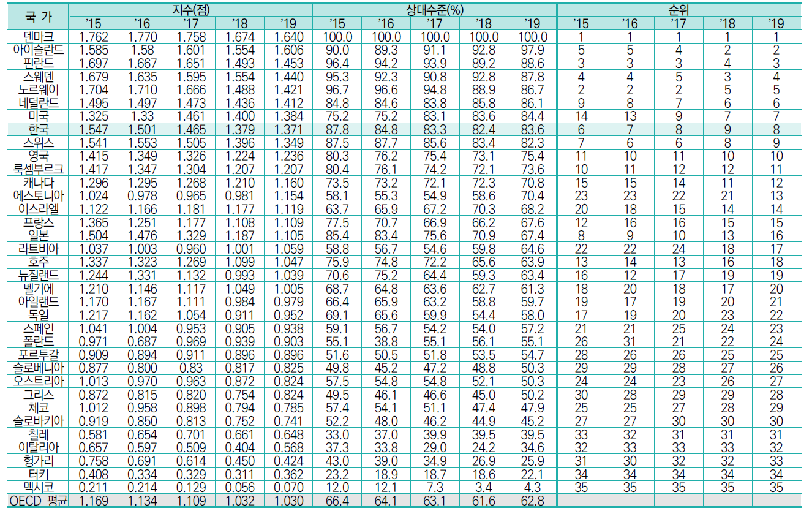Select the '이탈리아' row label
This screenshot has width=812, height=519.
click(x=39, y=449)
